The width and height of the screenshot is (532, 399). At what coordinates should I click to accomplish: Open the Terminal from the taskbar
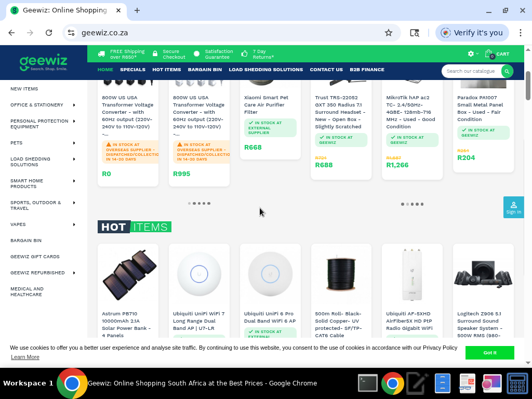pos(368,383)
